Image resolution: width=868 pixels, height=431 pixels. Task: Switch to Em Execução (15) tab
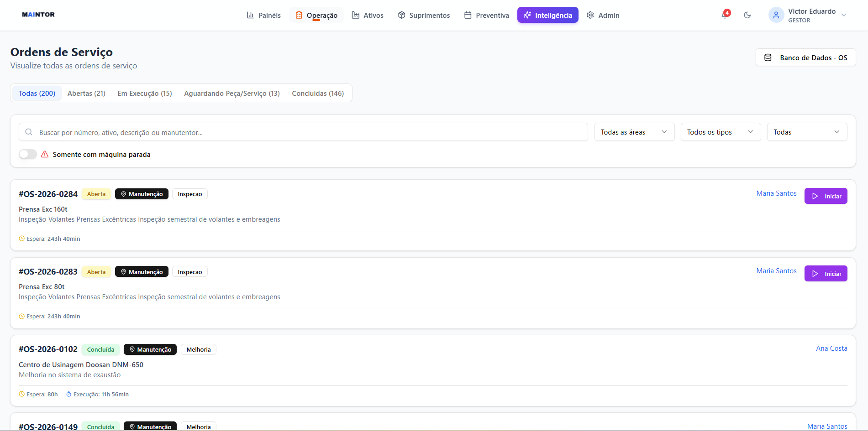point(145,93)
